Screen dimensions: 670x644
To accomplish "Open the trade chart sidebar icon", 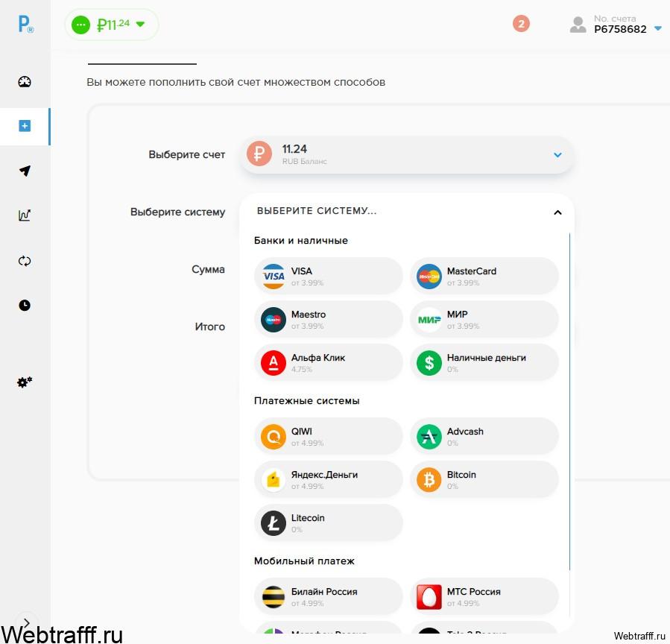I will click(25, 215).
